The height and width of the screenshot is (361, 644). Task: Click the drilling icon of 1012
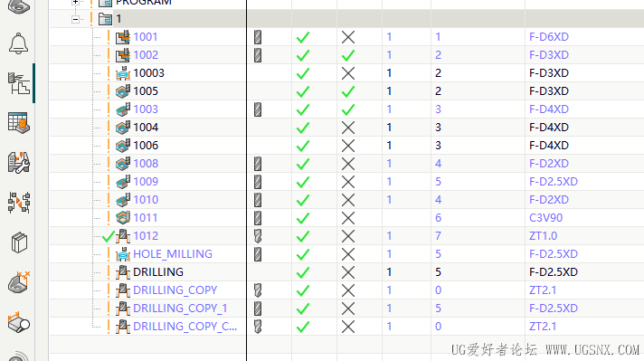click(123, 236)
